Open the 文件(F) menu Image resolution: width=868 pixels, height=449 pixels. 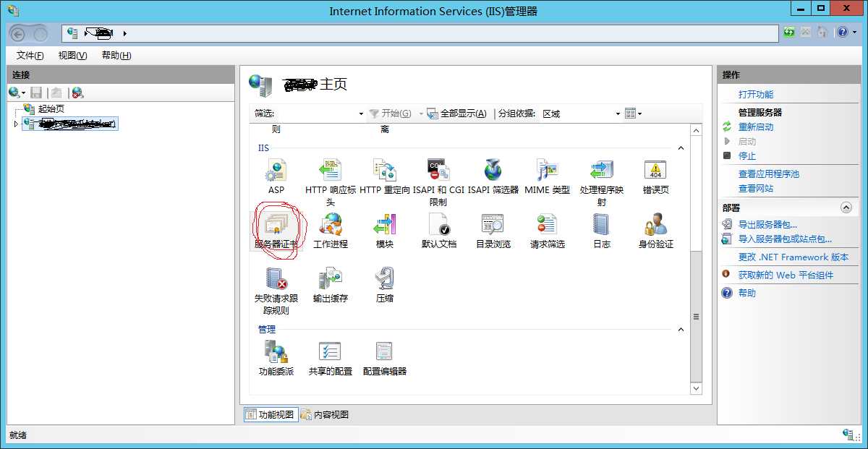pos(30,56)
